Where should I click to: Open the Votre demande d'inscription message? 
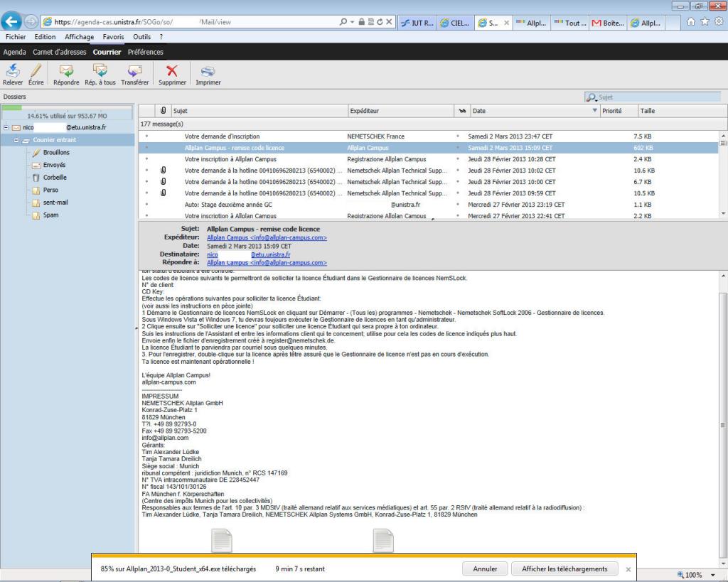(428, 136)
